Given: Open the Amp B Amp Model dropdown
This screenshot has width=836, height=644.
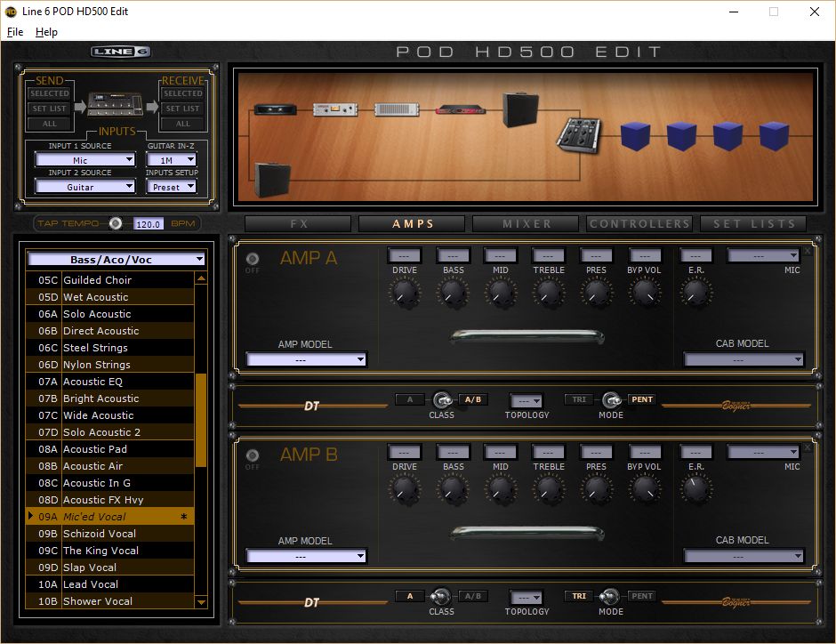Looking at the screenshot, I should tap(306, 557).
